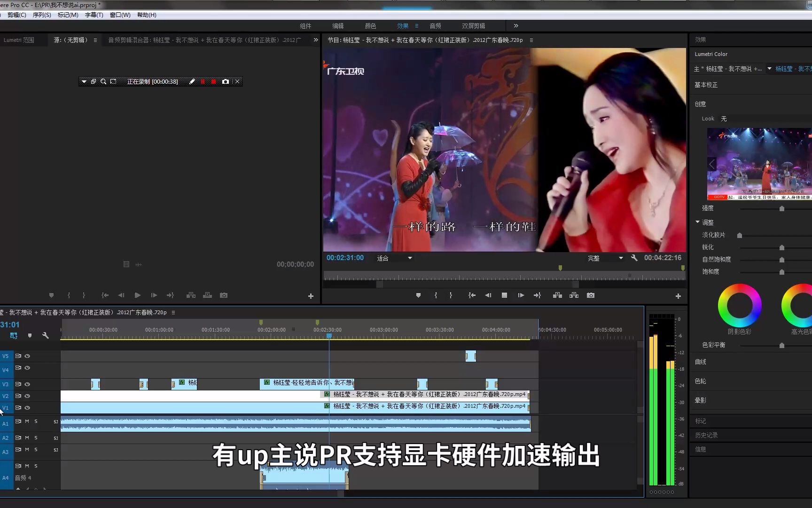Image resolution: width=812 pixels, height=508 pixels.
Task: Collapse the 调整 section in Lumetri
Action: pos(698,222)
